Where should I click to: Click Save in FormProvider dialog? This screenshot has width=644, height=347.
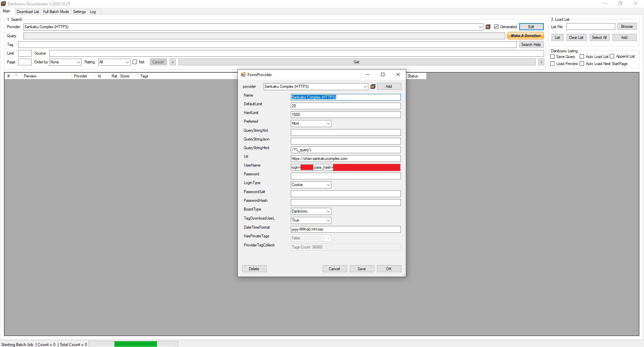(x=362, y=269)
